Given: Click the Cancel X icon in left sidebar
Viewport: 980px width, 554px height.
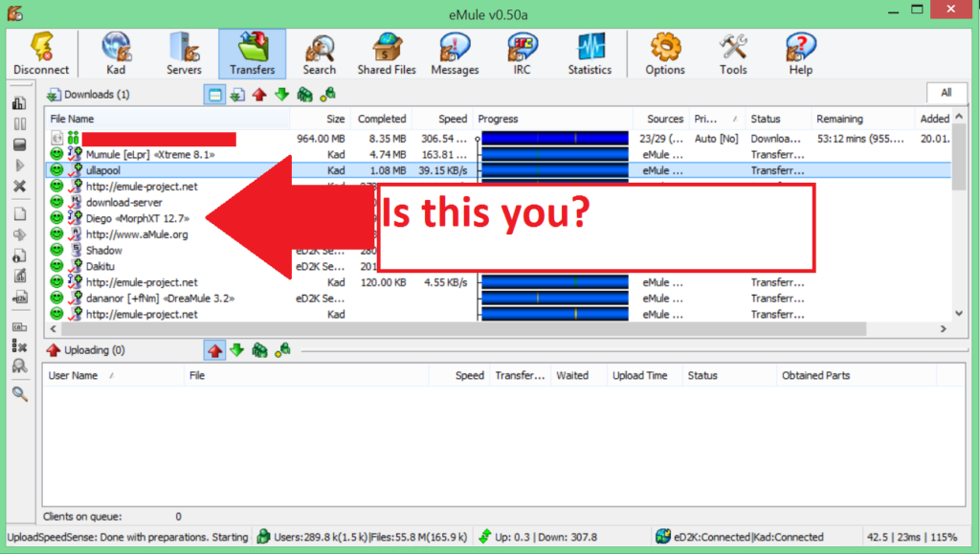Looking at the screenshot, I should 19,187.
